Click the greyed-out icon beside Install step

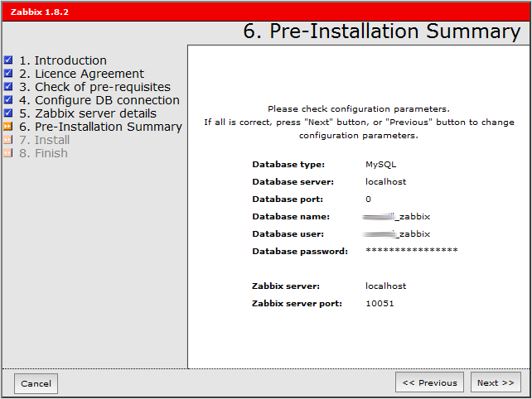tap(8, 140)
